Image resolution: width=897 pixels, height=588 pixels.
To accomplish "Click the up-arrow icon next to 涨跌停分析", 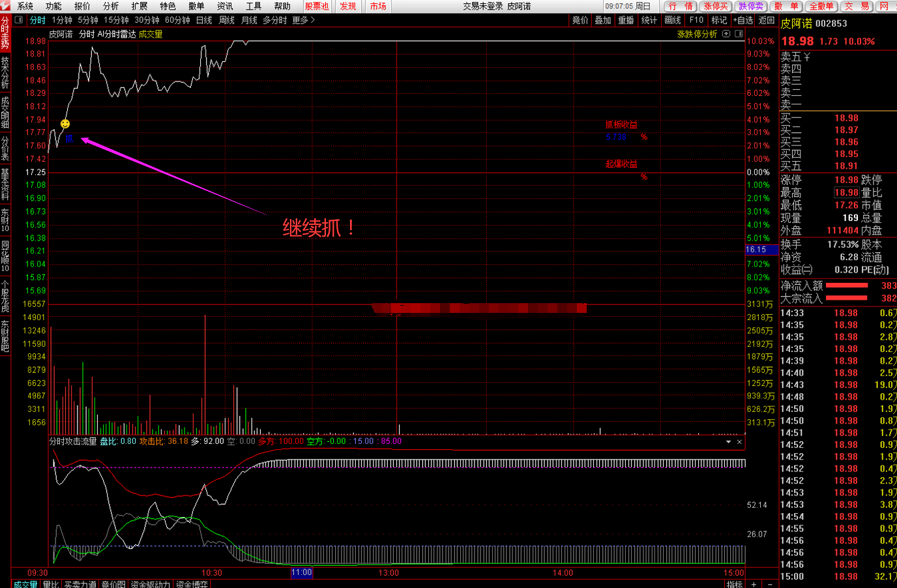I will coord(726,34).
